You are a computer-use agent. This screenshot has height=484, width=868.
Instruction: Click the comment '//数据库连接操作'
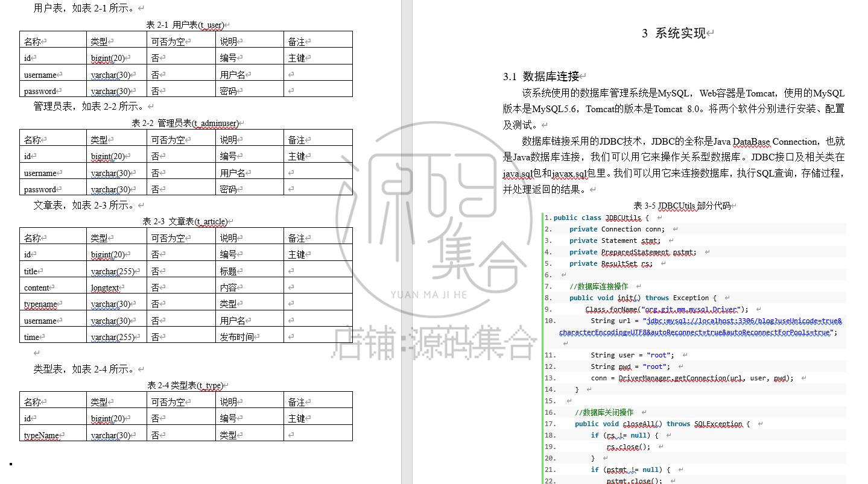pyautogui.click(x=598, y=286)
